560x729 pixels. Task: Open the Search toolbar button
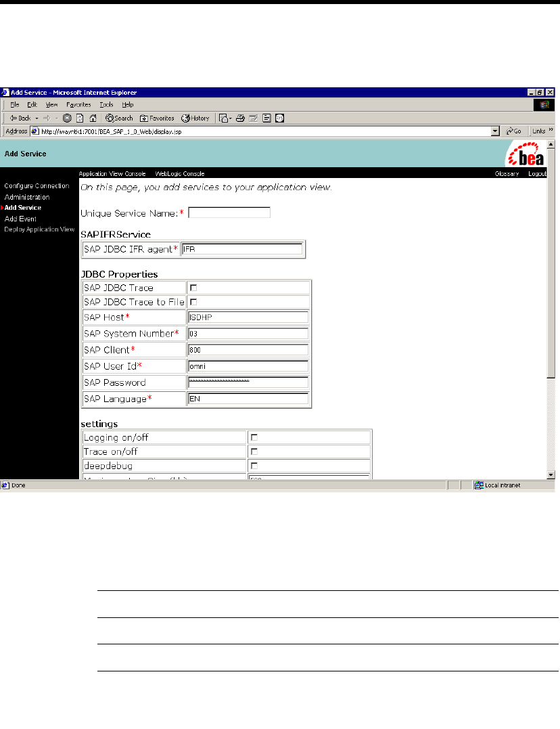[119, 118]
